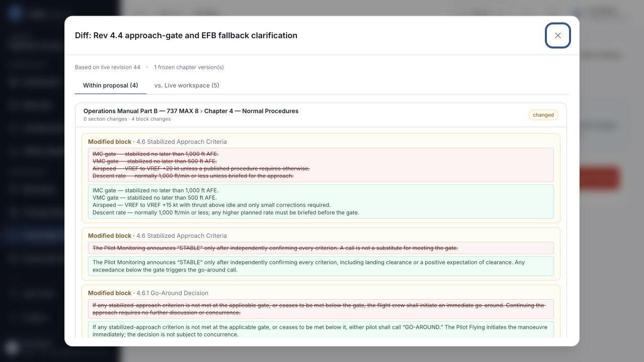Click the first 'Modified block · 4.6 Stabilized Approach Criteria' header

pos(157,142)
